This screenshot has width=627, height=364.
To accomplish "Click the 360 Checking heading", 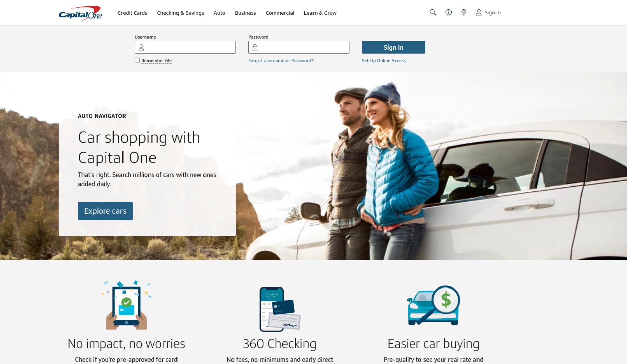I will coord(280,344).
